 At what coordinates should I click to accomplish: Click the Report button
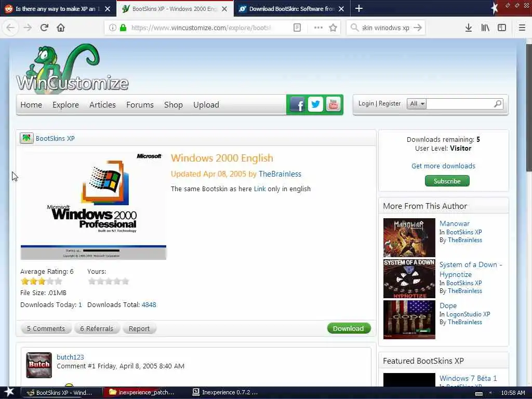click(x=139, y=328)
